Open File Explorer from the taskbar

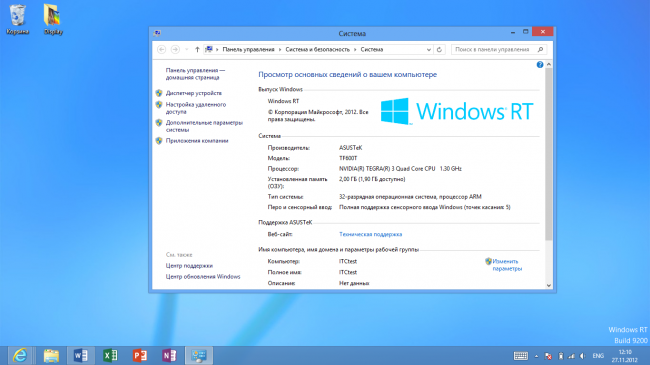click(51, 355)
